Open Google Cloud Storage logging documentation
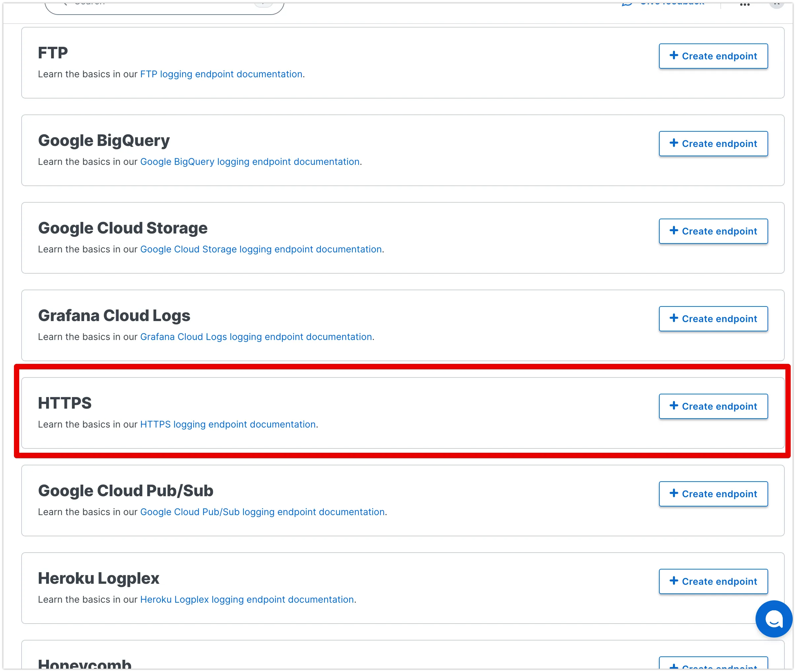 tap(260, 249)
